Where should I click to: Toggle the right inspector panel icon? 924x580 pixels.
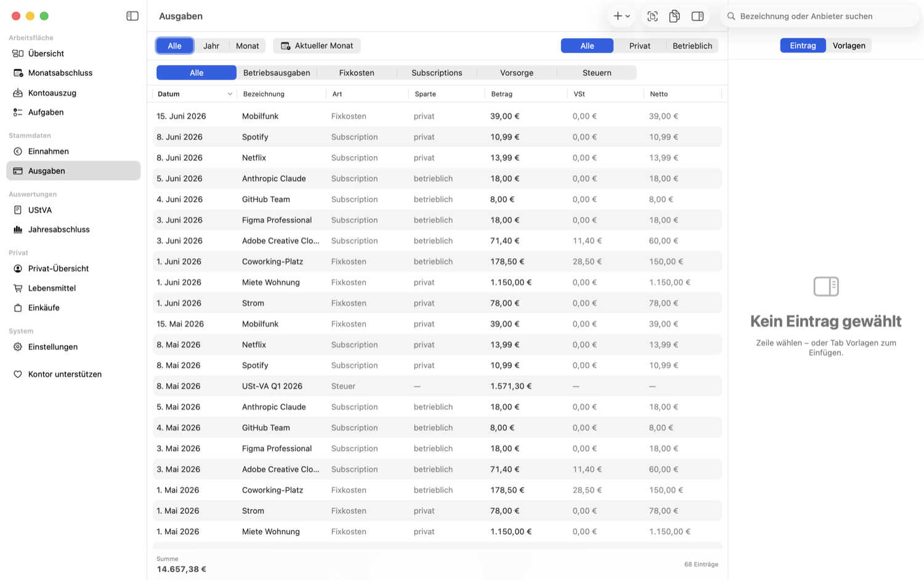697,17
